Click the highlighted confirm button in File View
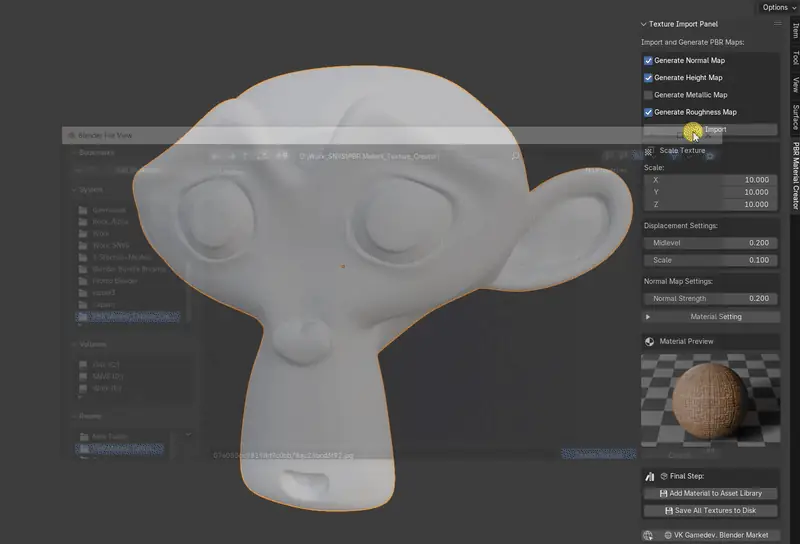The height and width of the screenshot is (544, 800). 598,454
